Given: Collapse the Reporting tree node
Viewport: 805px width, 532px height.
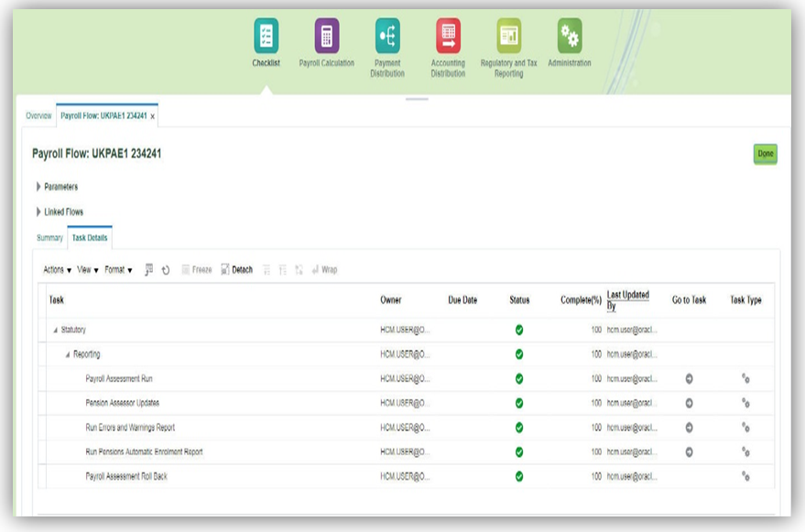Looking at the screenshot, I should click(67, 355).
